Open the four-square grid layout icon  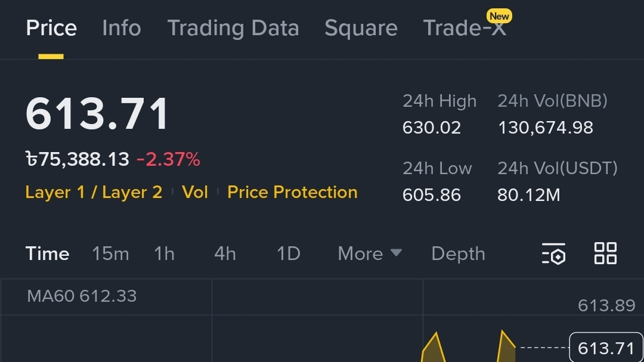point(605,253)
